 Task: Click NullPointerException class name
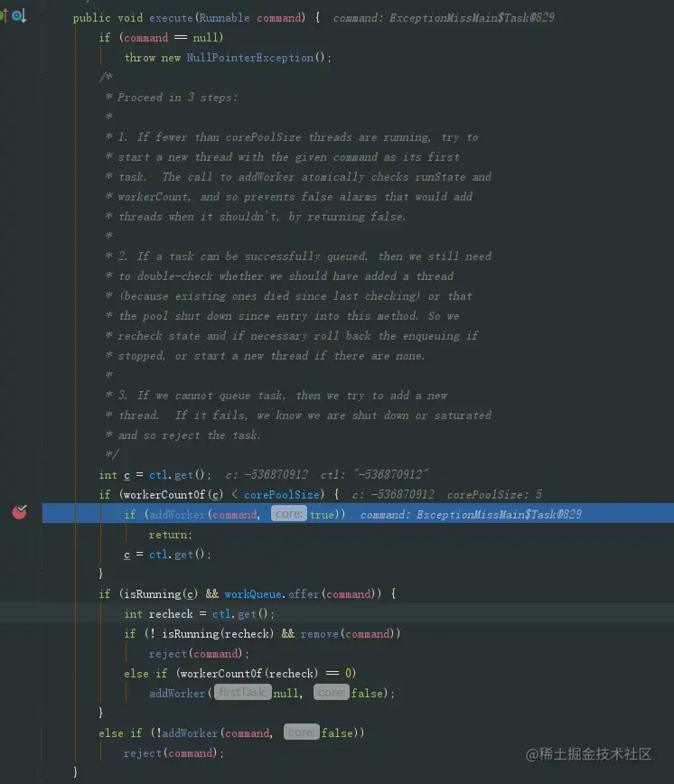tap(250, 58)
